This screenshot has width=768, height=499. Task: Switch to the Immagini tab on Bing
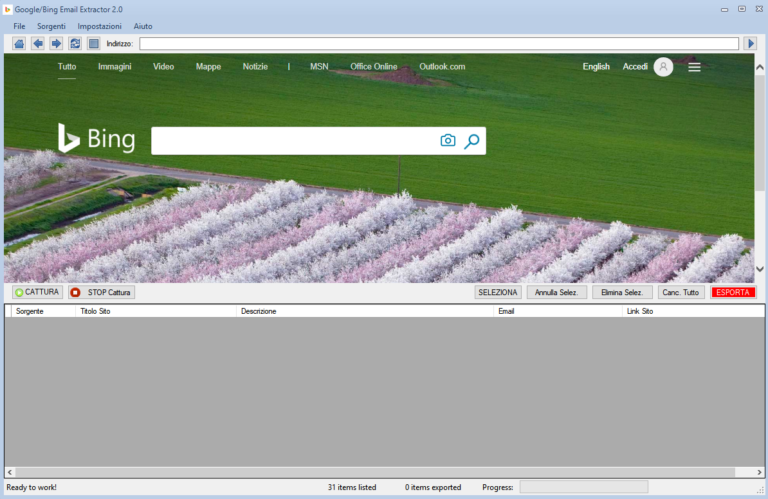pyautogui.click(x=114, y=67)
